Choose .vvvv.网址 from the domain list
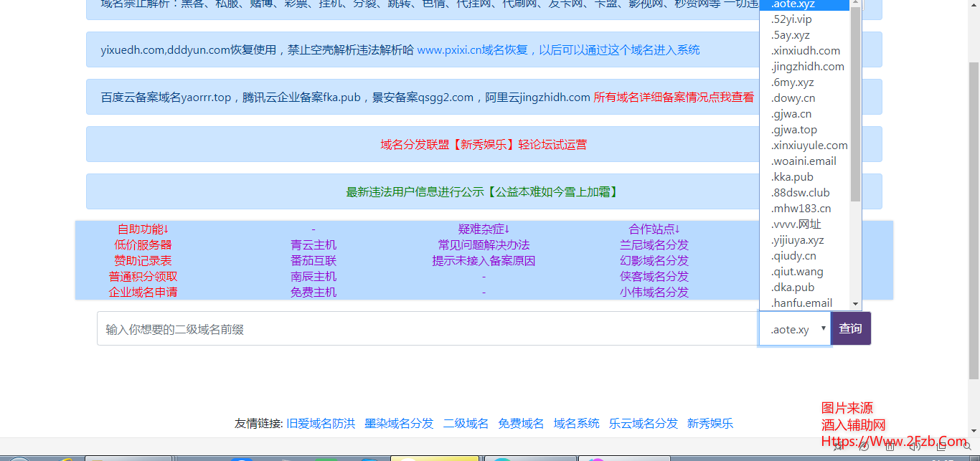Viewport: 980px width, 461px height. tap(796, 224)
